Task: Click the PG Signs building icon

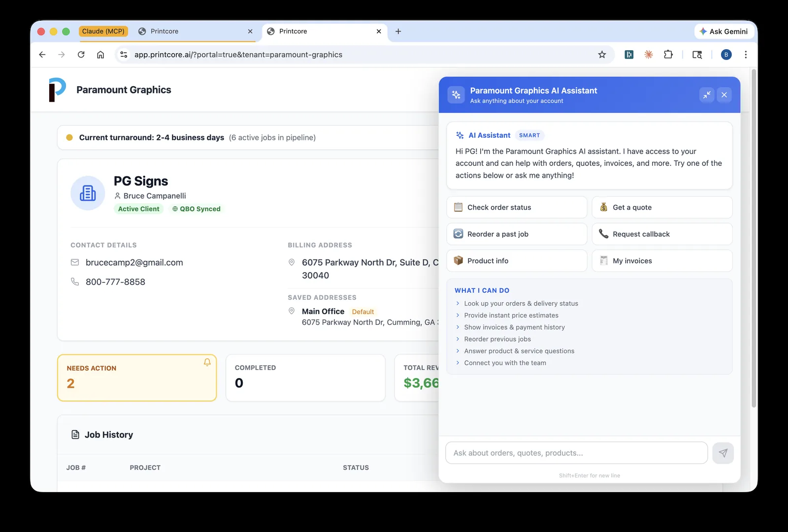Action: [88, 193]
